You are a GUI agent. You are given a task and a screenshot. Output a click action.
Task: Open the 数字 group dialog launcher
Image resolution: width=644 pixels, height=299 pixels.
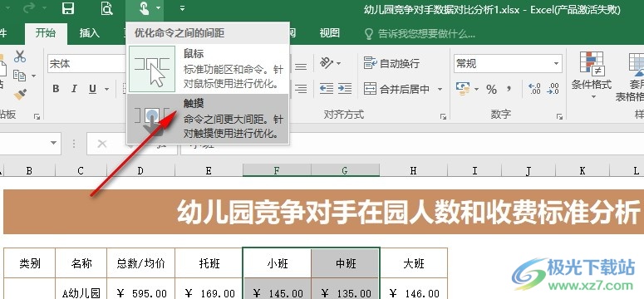tap(559, 116)
